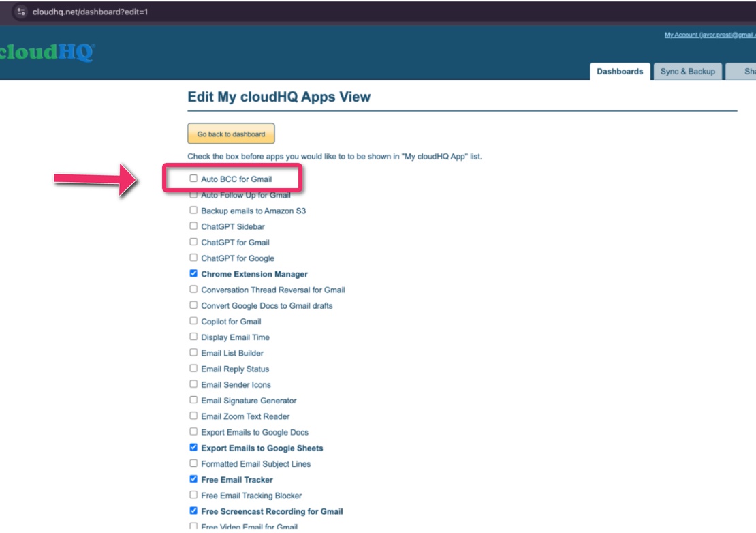Viewport: 756px width, 533px height.
Task: Enable Convert Google Docs to Gmail drafts
Action: point(193,305)
